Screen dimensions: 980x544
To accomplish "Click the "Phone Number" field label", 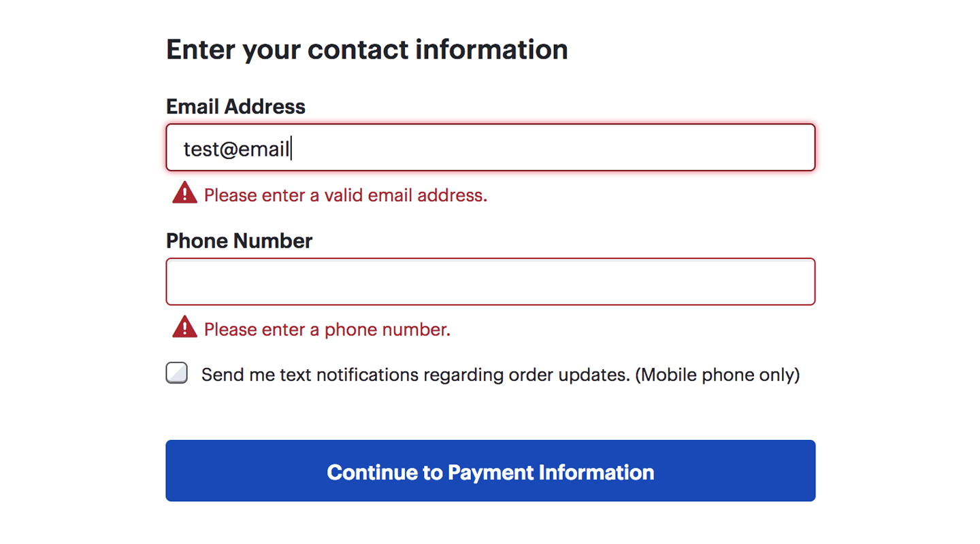I will (x=239, y=241).
